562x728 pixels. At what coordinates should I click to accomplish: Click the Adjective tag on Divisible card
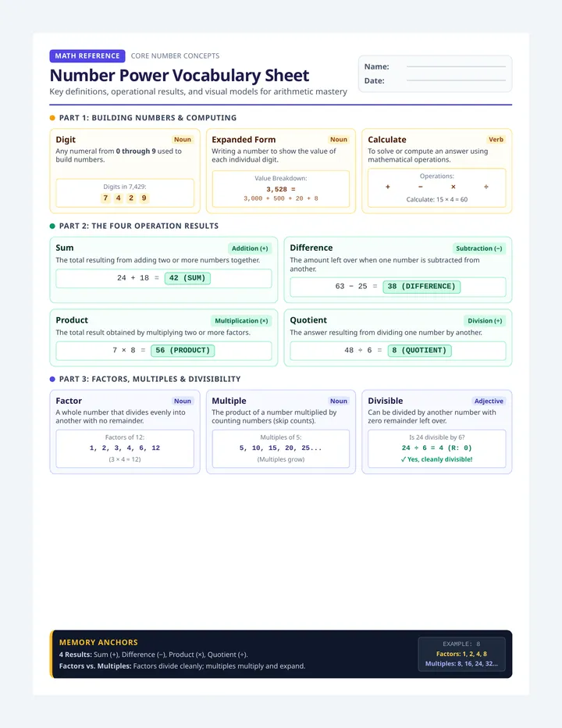[x=489, y=401]
